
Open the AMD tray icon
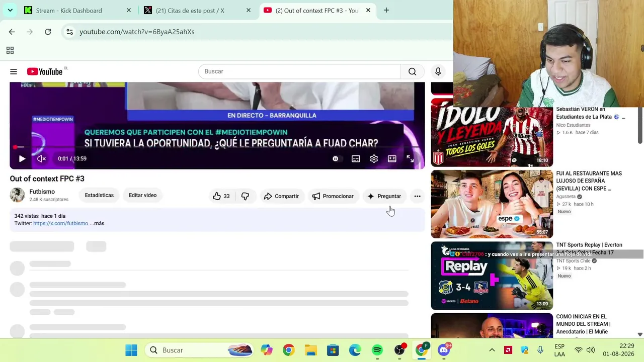(x=508, y=350)
